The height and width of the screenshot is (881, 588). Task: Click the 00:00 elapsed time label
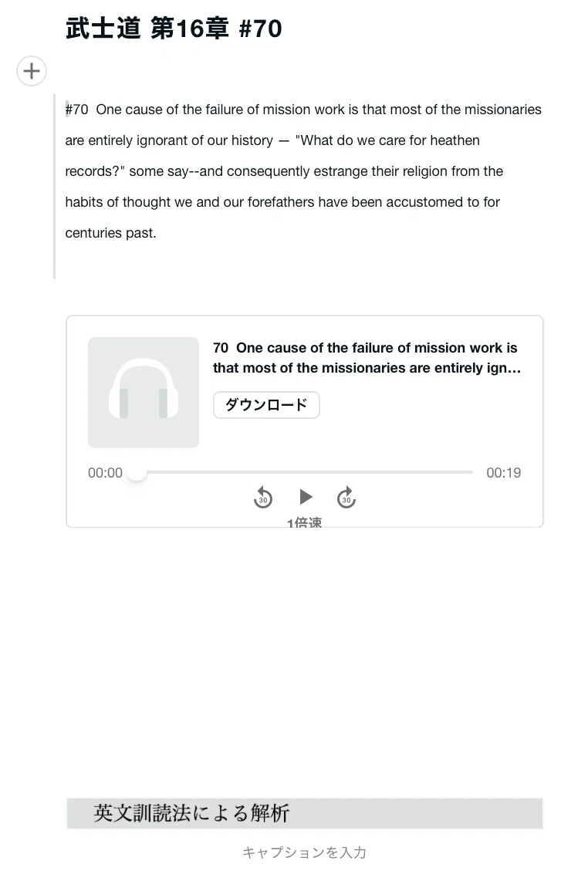click(105, 473)
